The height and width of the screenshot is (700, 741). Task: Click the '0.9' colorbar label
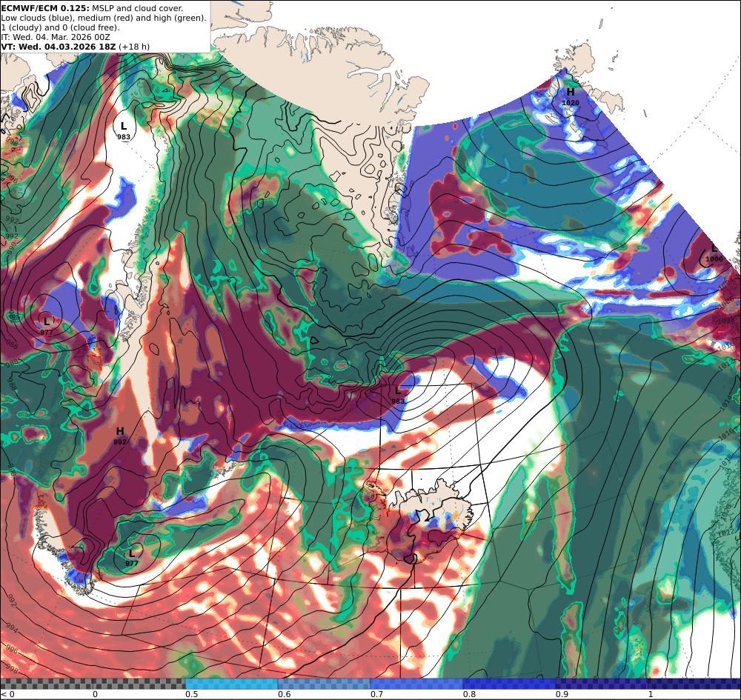pos(562,694)
